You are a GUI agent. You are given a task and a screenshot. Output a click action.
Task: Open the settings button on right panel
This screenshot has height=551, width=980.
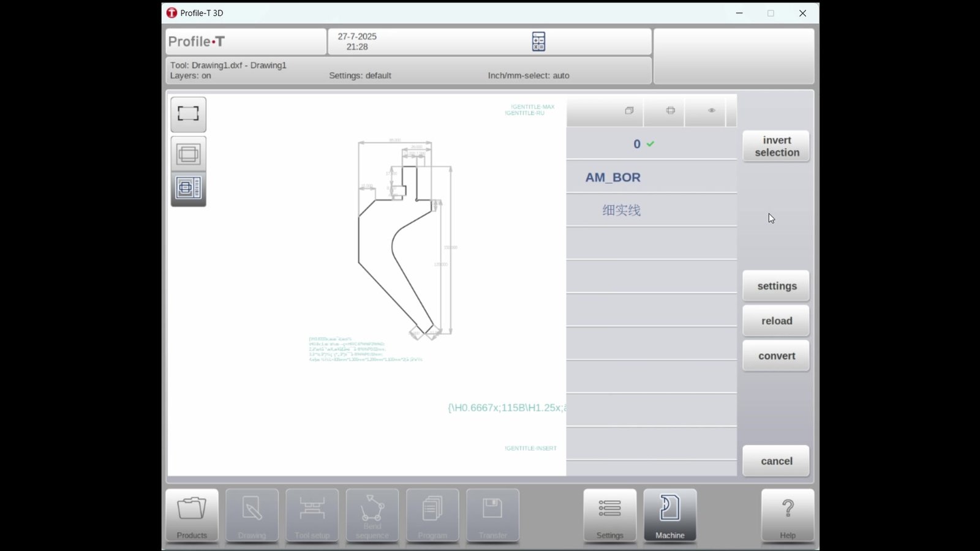[776, 286]
